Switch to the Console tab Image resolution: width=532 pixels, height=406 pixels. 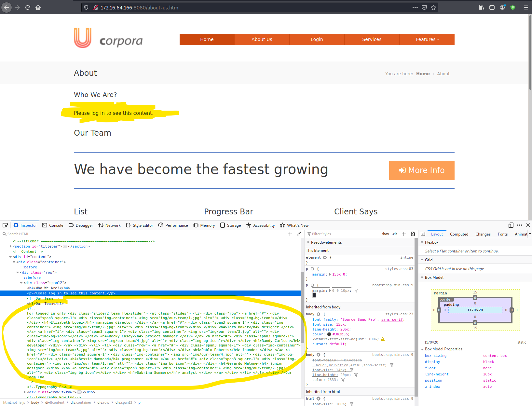(x=53, y=225)
